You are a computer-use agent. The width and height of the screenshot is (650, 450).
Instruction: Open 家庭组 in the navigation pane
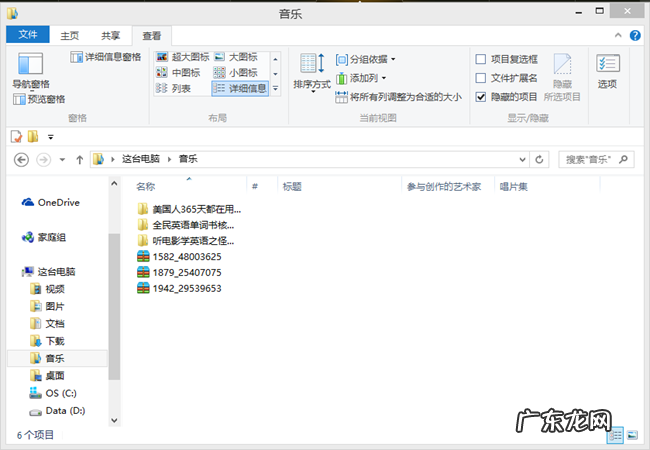click(44, 237)
